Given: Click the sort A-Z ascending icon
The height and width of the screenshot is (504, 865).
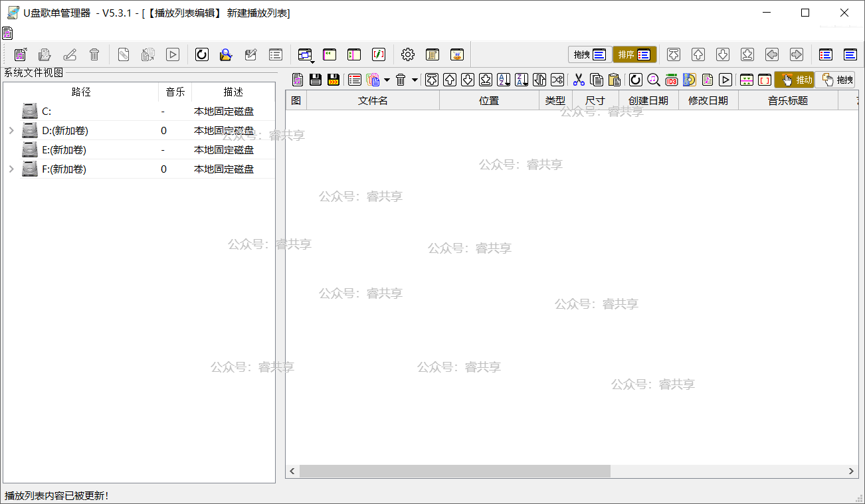Looking at the screenshot, I should click(504, 80).
